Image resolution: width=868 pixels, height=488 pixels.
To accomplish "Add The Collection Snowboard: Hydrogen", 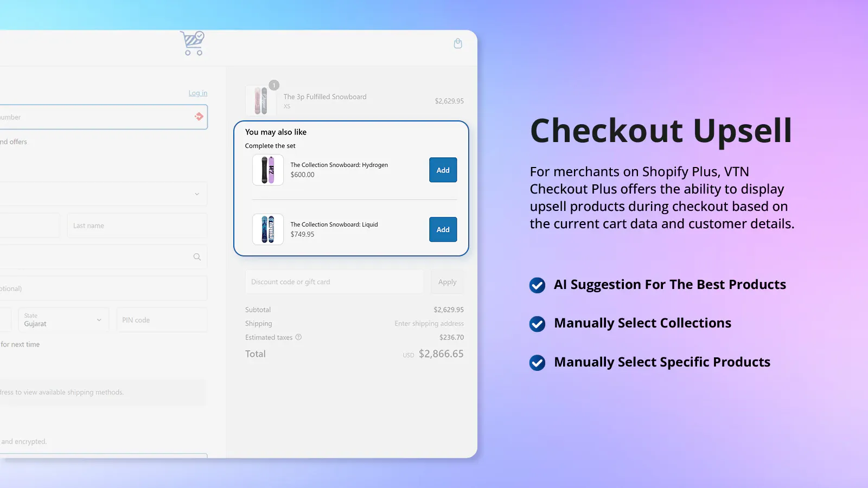I will (443, 170).
